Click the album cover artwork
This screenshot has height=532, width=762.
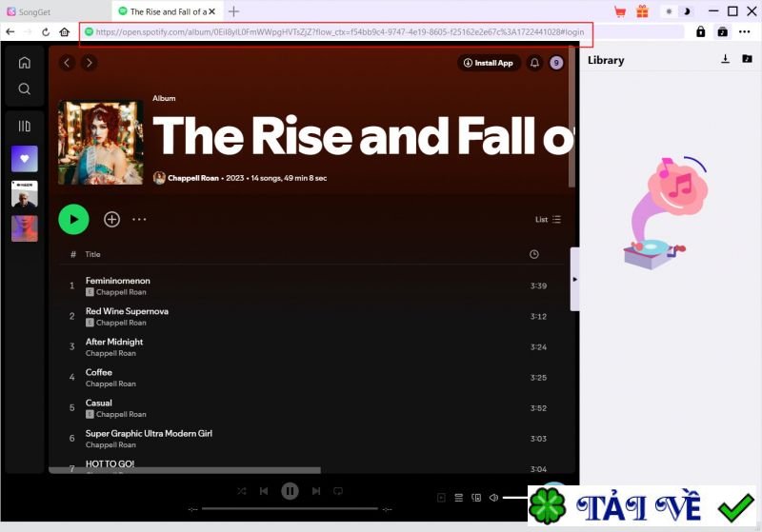[101, 142]
